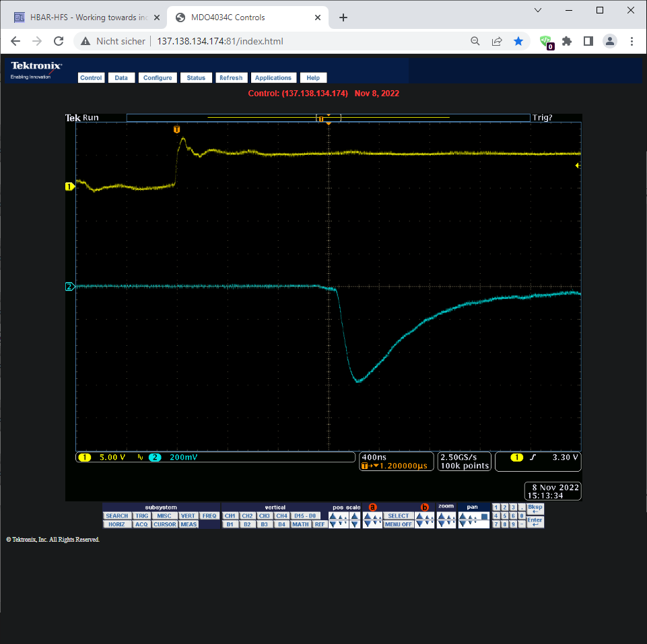647x644 pixels.
Task: Open the Chrome three-dot menu
Action: pos(632,41)
